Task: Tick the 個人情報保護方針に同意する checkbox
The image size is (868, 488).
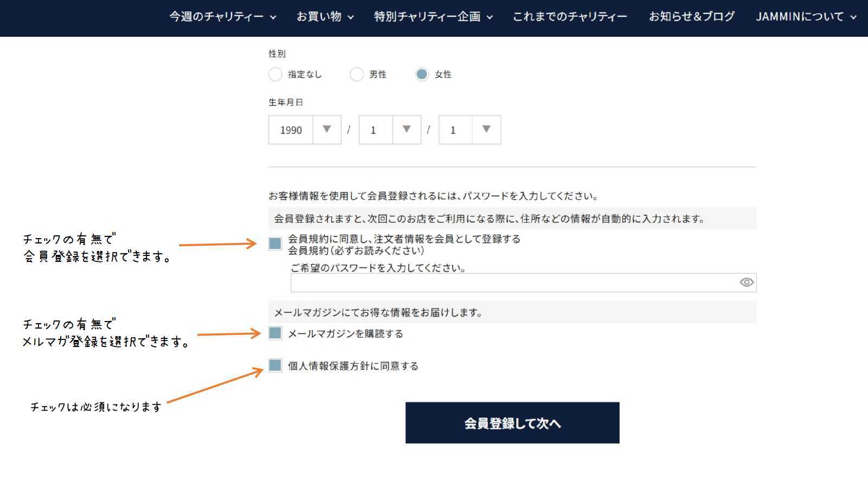Action: tap(275, 365)
